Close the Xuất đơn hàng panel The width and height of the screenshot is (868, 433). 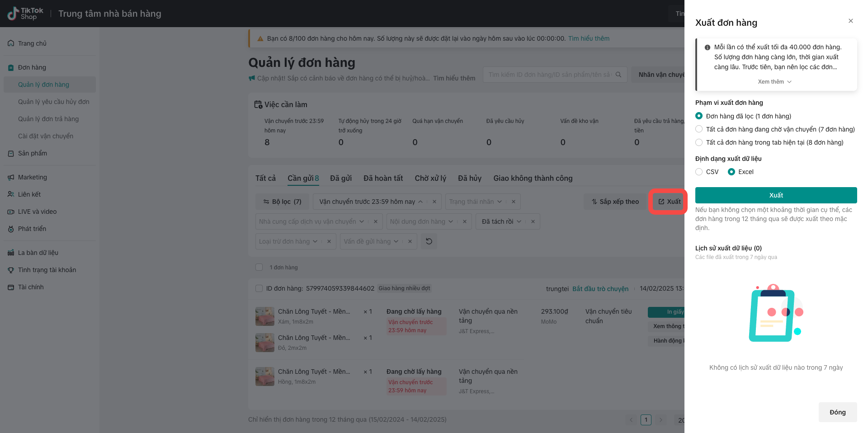click(850, 21)
